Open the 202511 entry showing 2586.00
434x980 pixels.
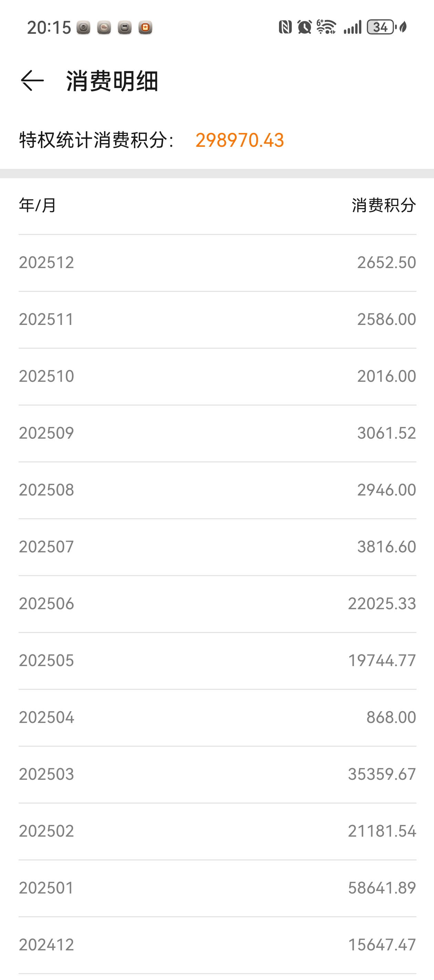[217, 319]
